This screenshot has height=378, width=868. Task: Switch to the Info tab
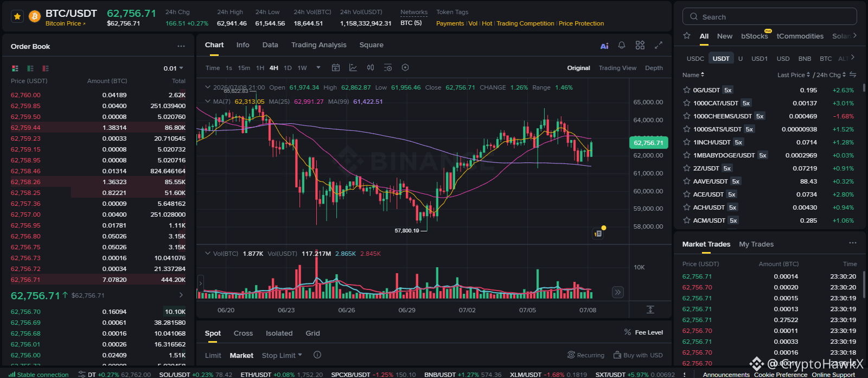pyautogui.click(x=242, y=45)
